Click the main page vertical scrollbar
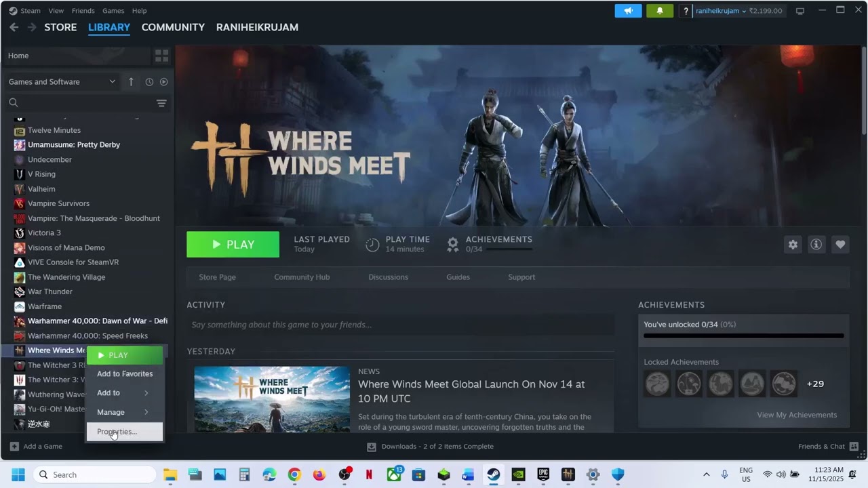 (863, 90)
